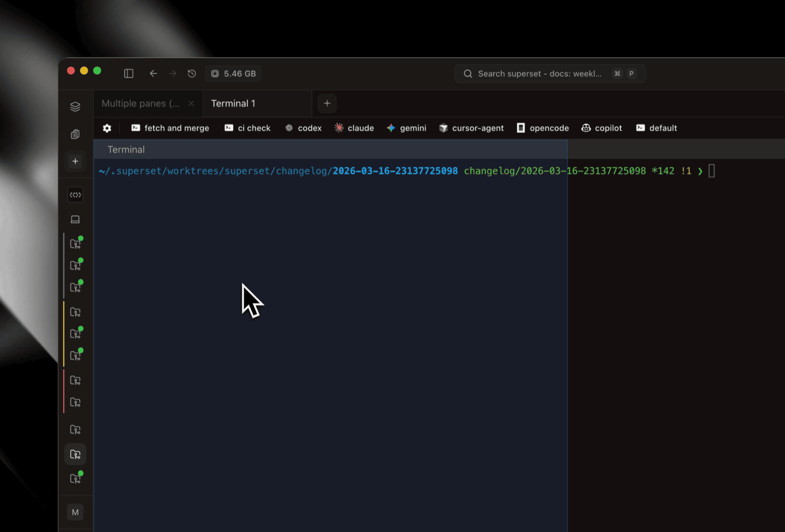Viewport: 785px width, 532px height.
Task: Start the cursor-agent preset
Action: coord(471,128)
